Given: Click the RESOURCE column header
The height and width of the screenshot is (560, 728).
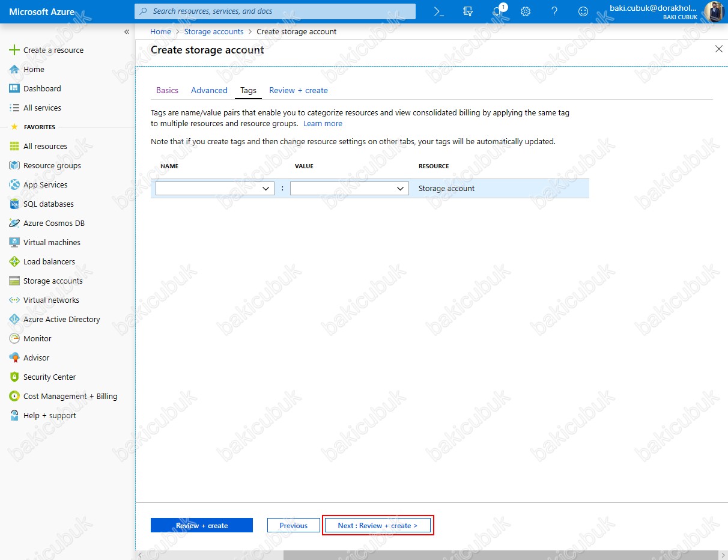Looking at the screenshot, I should [434, 166].
